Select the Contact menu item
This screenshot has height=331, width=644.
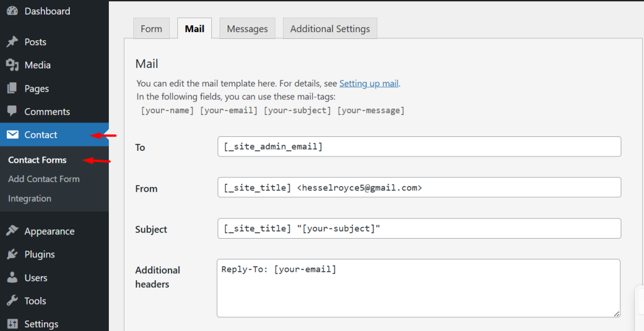point(54,134)
